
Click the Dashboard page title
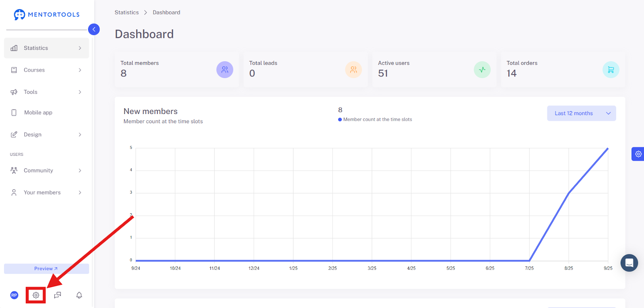[x=144, y=34]
